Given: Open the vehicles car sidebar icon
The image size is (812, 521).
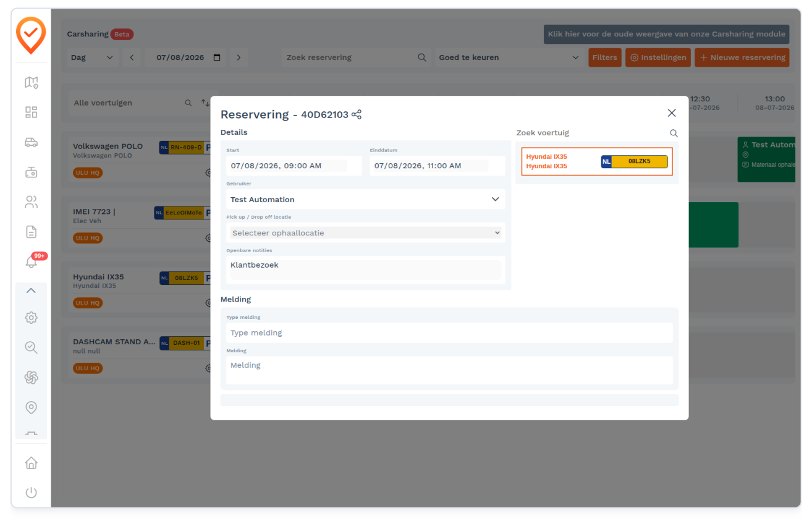Looking at the screenshot, I should tap(31, 142).
